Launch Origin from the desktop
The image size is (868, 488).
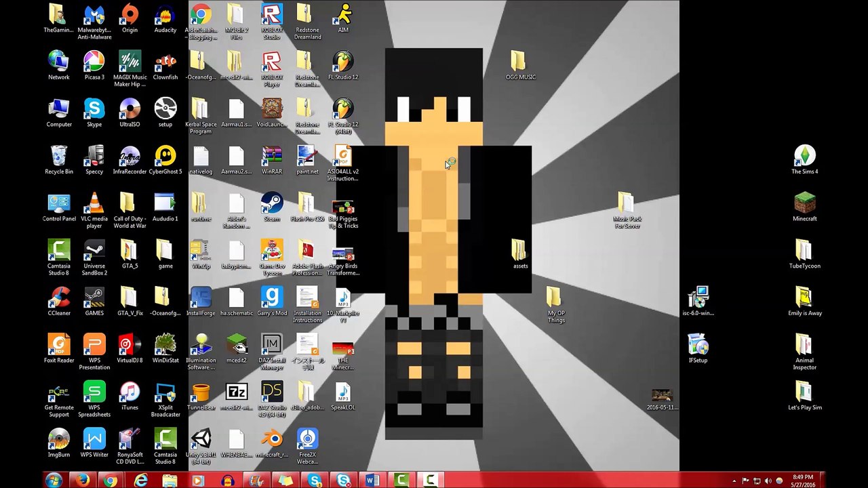coord(130,18)
